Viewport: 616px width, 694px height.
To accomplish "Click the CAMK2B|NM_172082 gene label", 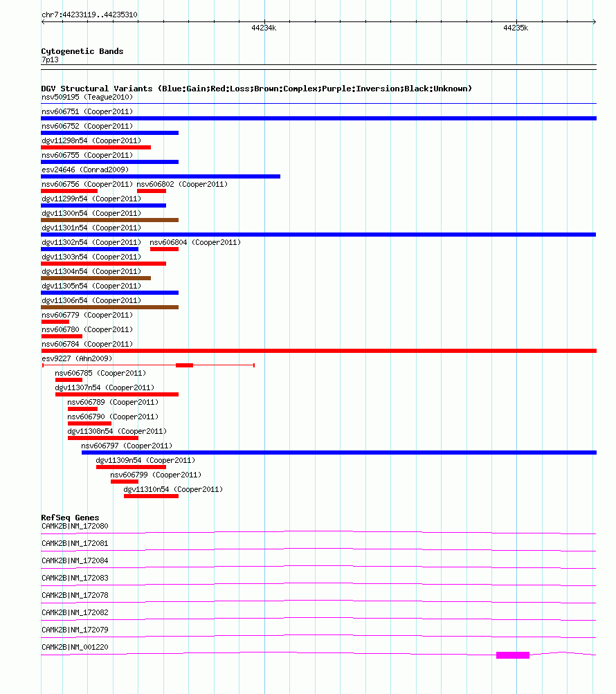I will click(x=75, y=612).
